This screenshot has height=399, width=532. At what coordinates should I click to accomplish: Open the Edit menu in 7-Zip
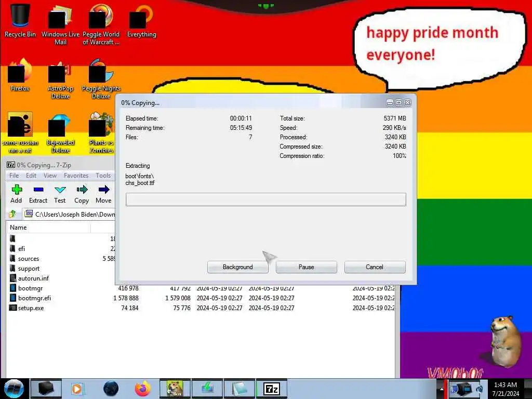tap(31, 176)
